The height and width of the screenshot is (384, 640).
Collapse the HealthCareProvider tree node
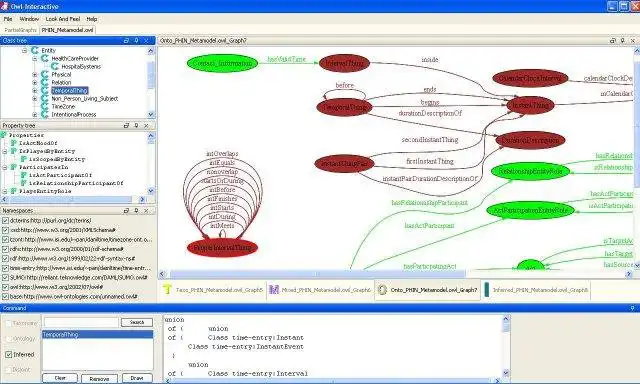point(35,59)
